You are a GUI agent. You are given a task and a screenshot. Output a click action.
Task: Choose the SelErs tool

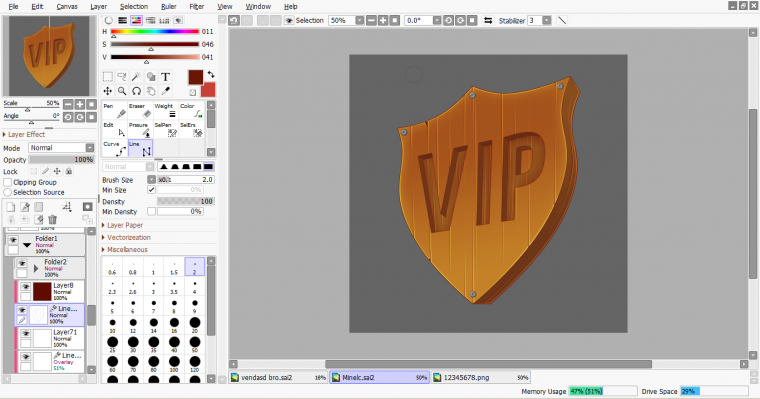pyautogui.click(x=192, y=129)
